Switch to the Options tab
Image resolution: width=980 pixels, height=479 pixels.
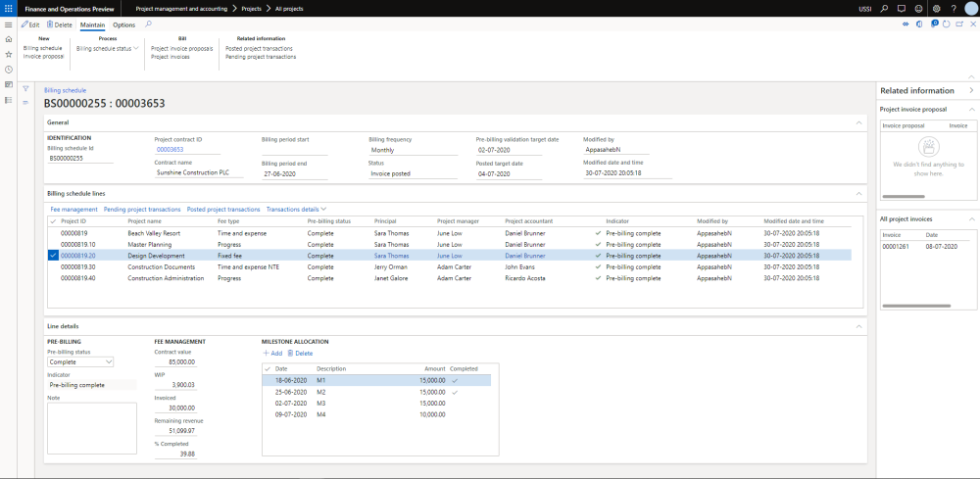124,24
